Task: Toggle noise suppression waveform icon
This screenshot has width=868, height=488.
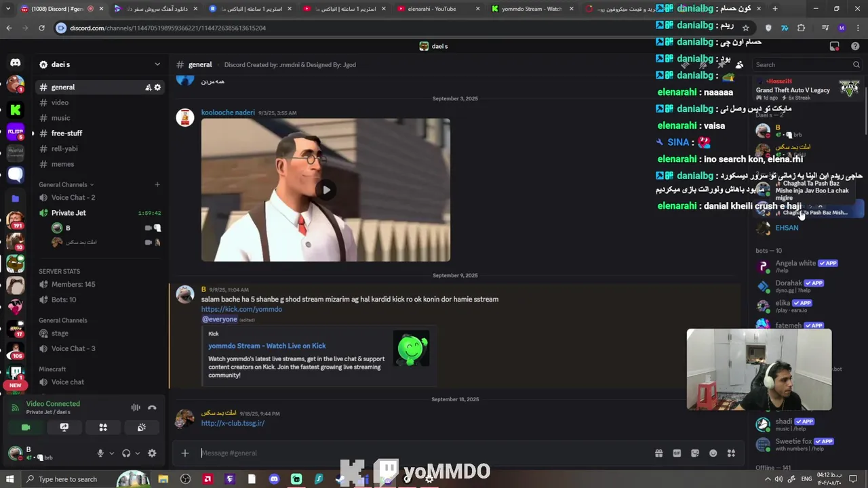Action: [x=136, y=407]
